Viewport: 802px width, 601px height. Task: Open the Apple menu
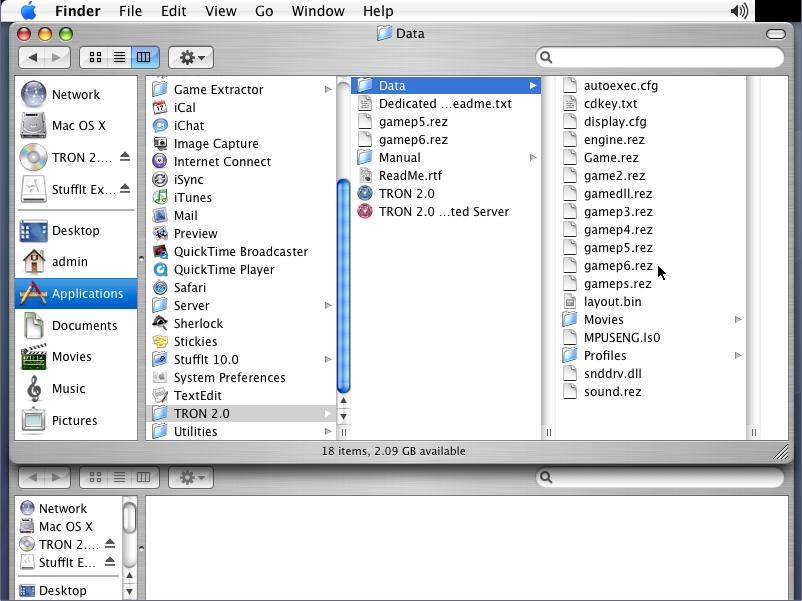[28, 11]
